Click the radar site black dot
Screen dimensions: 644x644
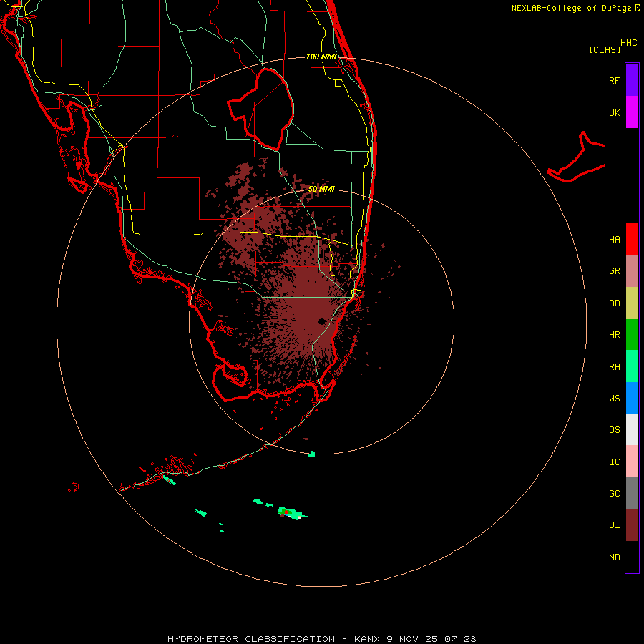[x=322, y=321]
